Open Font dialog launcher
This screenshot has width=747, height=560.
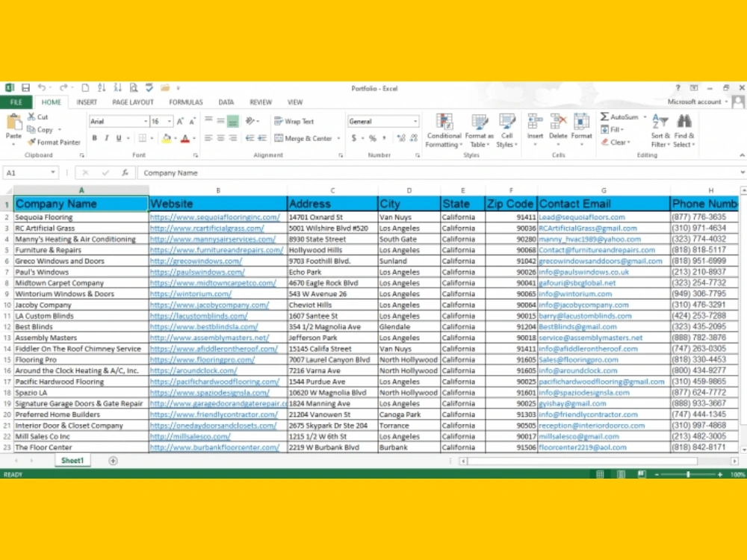coord(195,155)
